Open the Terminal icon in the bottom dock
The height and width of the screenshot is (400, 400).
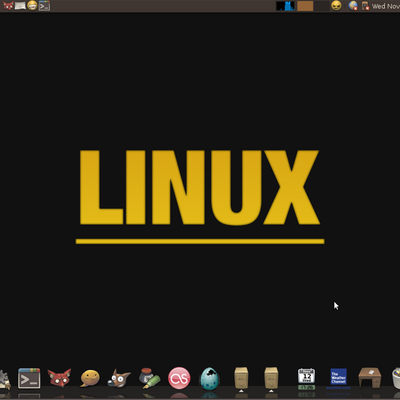click(29, 378)
